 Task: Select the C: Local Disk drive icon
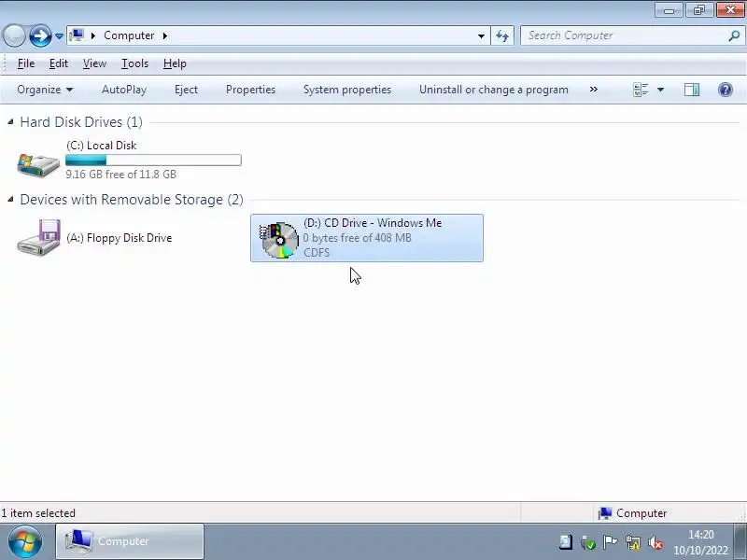click(38, 164)
